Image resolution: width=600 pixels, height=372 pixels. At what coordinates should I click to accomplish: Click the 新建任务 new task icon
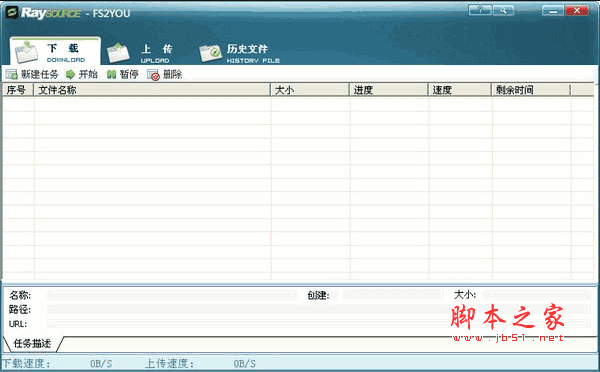pos(11,74)
